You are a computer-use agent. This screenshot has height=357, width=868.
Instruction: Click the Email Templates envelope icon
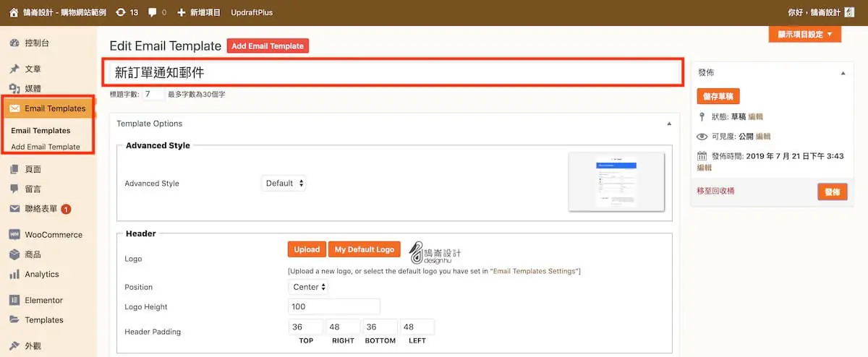(14, 108)
